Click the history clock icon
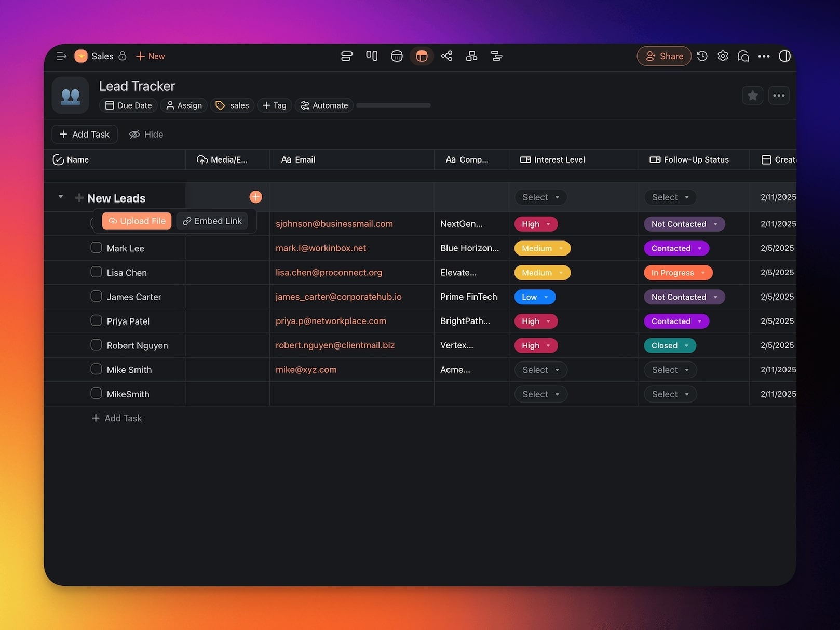 point(702,56)
